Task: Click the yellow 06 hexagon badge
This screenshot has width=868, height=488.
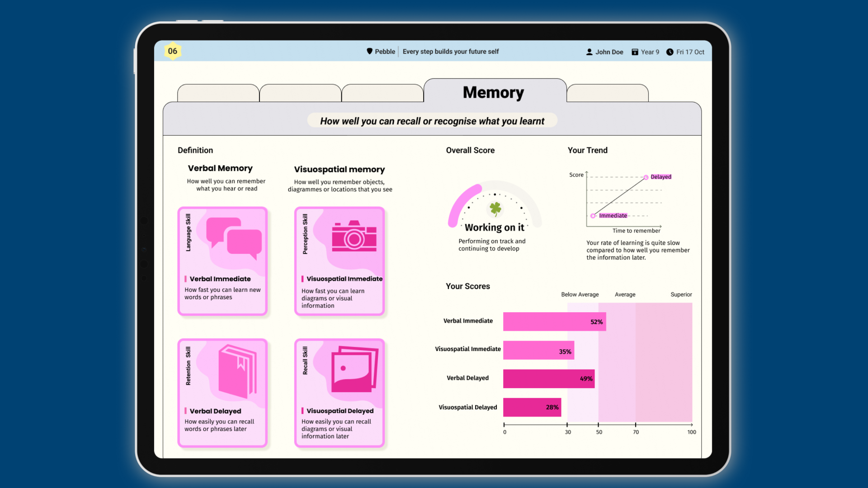Action: tap(172, 51)
